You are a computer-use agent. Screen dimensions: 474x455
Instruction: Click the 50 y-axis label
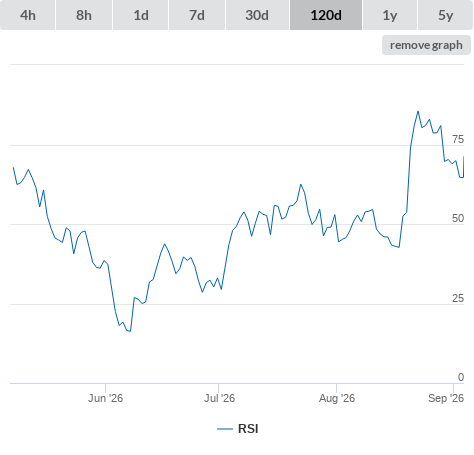coord(458,218)
